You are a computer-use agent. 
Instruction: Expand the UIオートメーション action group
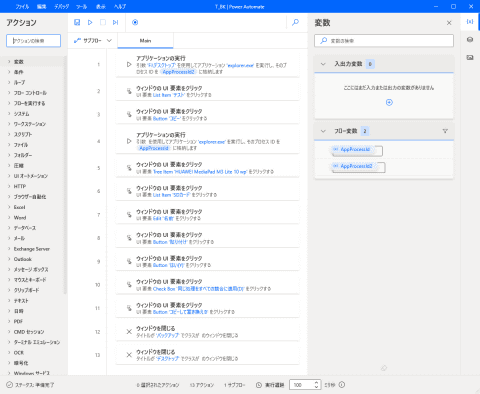9,176
